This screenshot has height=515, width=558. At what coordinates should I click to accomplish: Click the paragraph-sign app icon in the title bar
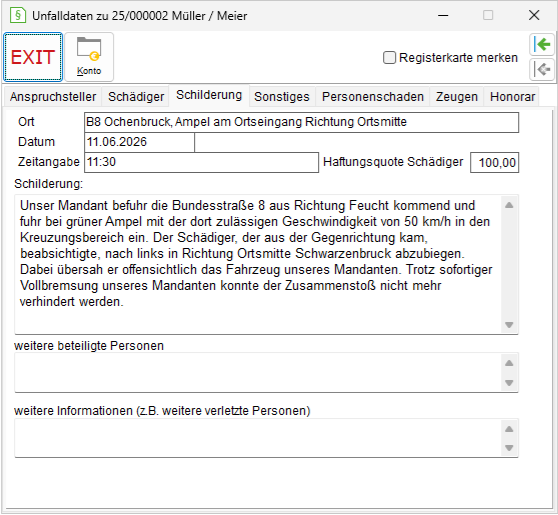point(18,16)
